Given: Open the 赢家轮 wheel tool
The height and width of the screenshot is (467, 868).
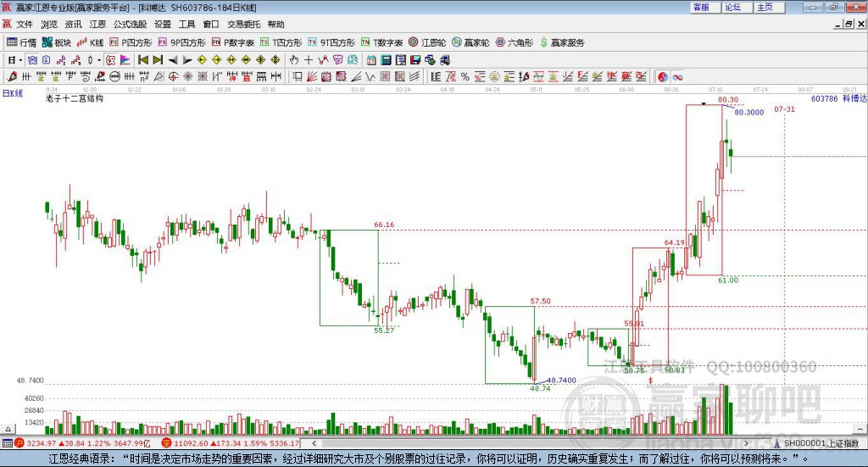Looking at the screenshot, I should pyautogui.click(x=470, y=42).
